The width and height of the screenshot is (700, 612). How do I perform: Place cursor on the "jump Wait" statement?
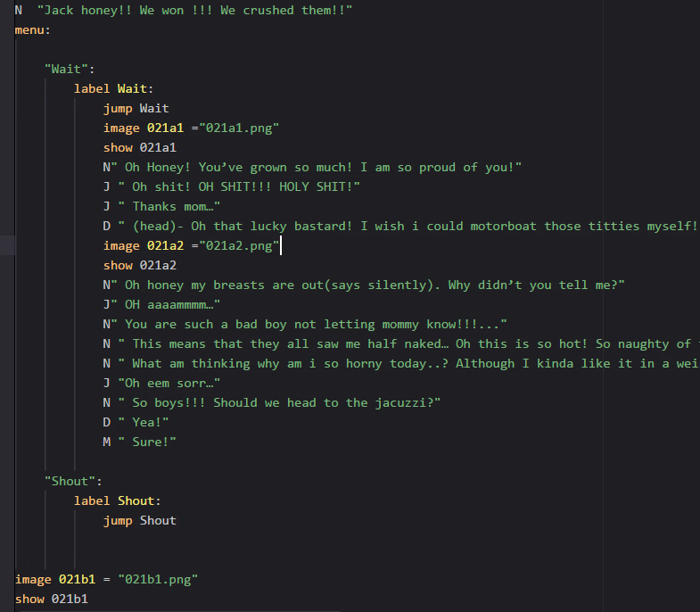tap(136, 108)
